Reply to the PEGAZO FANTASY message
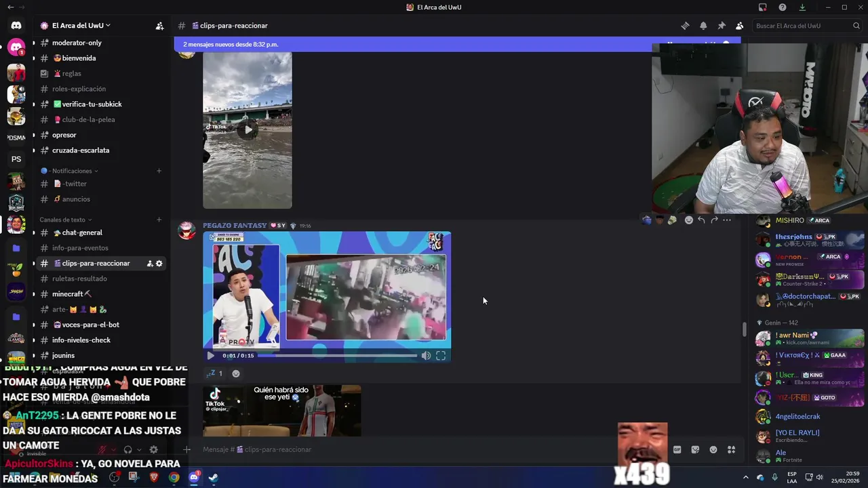Viewport: 868px width, 488px height. coord(701,220)
